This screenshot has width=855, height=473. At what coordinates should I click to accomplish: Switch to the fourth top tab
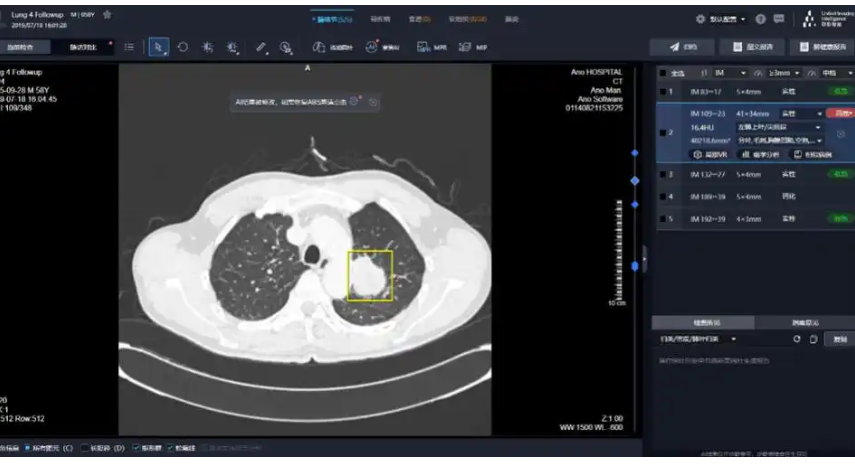467,19
